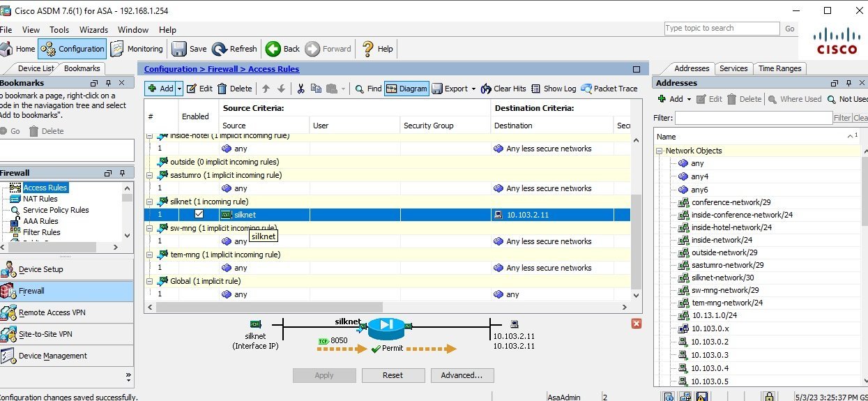
Task: Toggle the Diagram view button
Action: click(x=406, y=89)
